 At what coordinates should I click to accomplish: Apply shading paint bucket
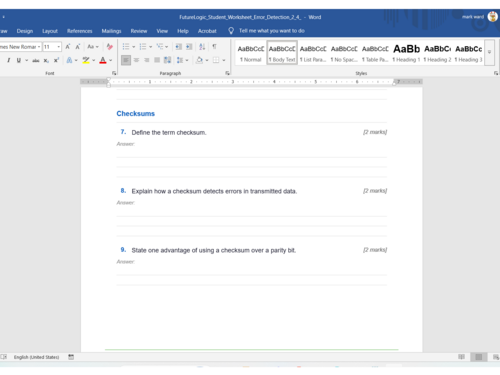click(199, 60)
